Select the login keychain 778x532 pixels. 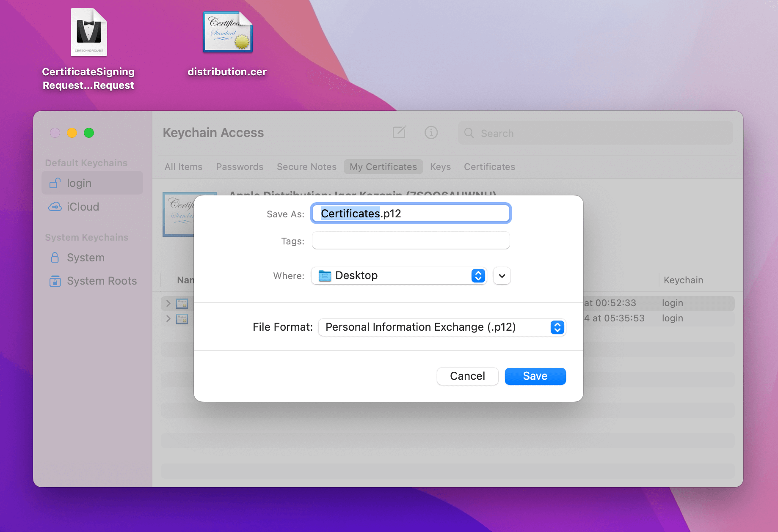(x=92, y=183)
